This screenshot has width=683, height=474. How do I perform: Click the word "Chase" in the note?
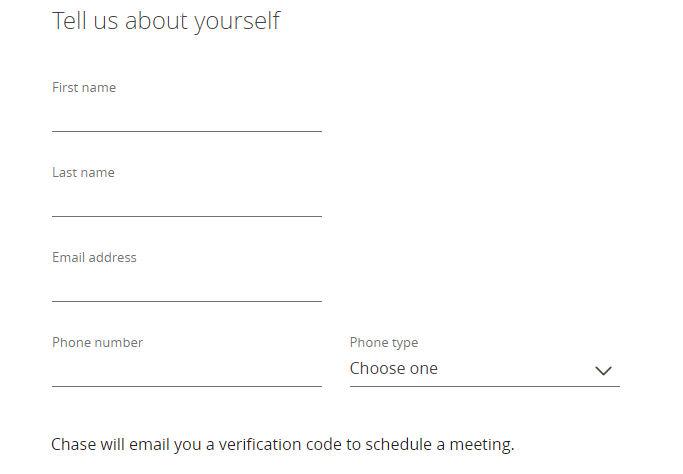click(72, 444)
